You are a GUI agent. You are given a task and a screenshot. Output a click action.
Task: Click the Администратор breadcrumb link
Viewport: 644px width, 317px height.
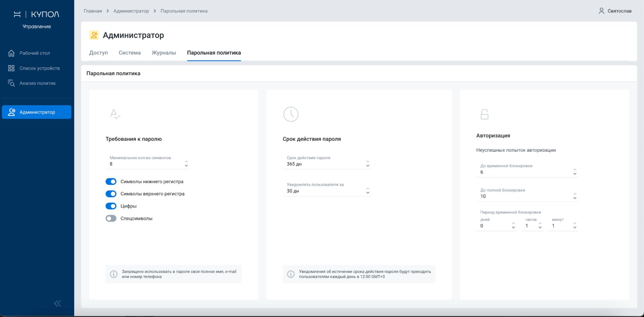coord(131,11)
